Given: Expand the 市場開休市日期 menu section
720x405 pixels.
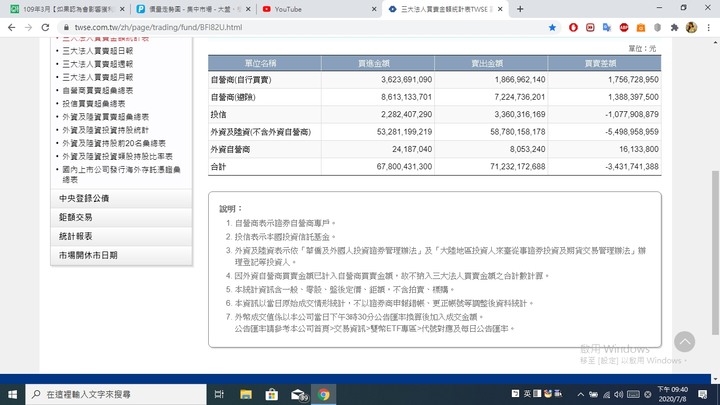Looking at the screenshot, I should [121, 255].
